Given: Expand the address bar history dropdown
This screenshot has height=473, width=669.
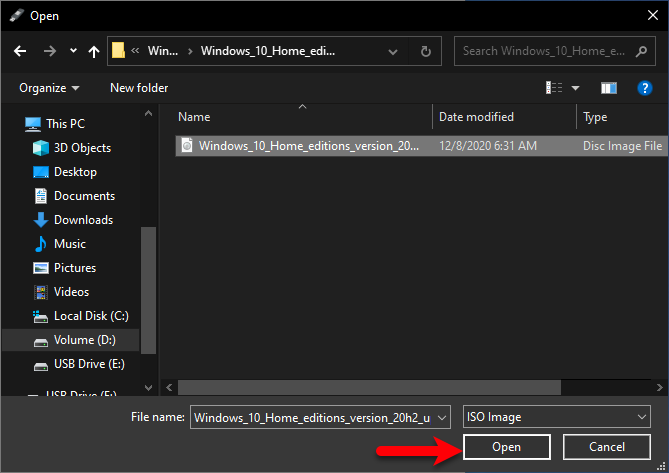Looking at the screenshot, I should [393, 52].
